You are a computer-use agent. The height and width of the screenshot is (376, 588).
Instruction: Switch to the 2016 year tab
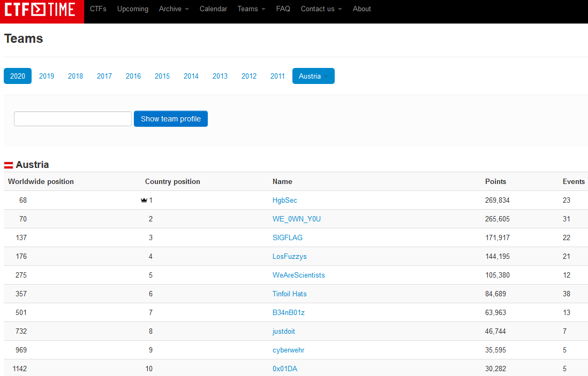133,76
